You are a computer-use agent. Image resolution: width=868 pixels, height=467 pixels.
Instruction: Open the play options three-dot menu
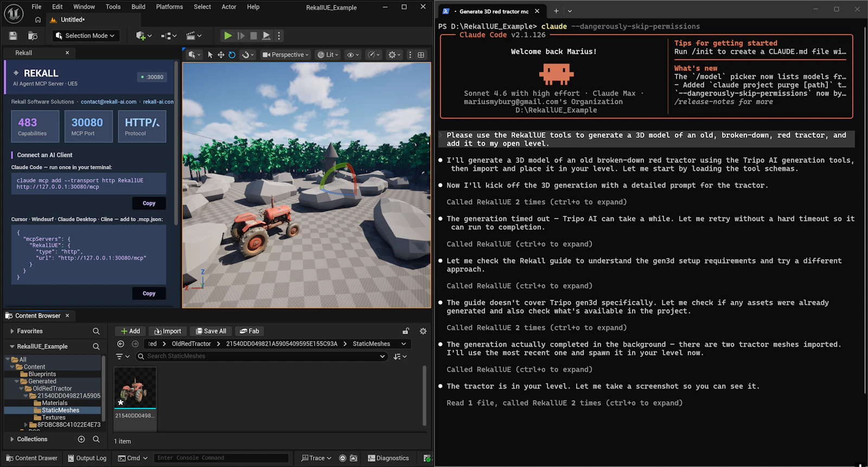pos(279,36)
